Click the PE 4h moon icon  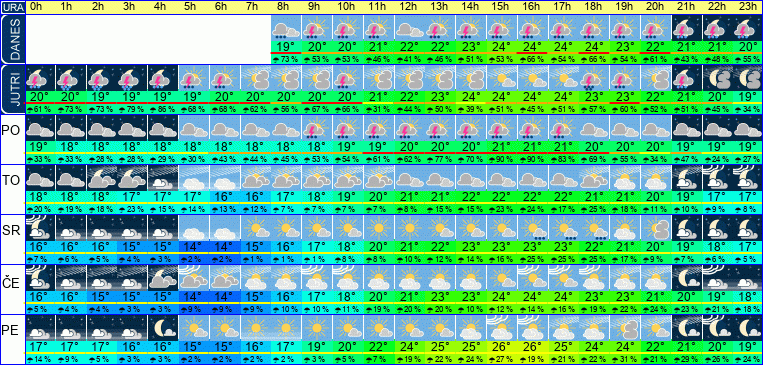point(163,328)
